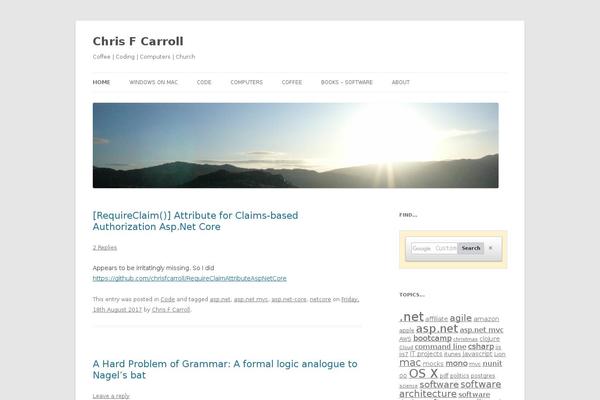This screenshot has height=400, width=600.
Task: Click the Chris F Carroll site title
Action: pos(138,41)
